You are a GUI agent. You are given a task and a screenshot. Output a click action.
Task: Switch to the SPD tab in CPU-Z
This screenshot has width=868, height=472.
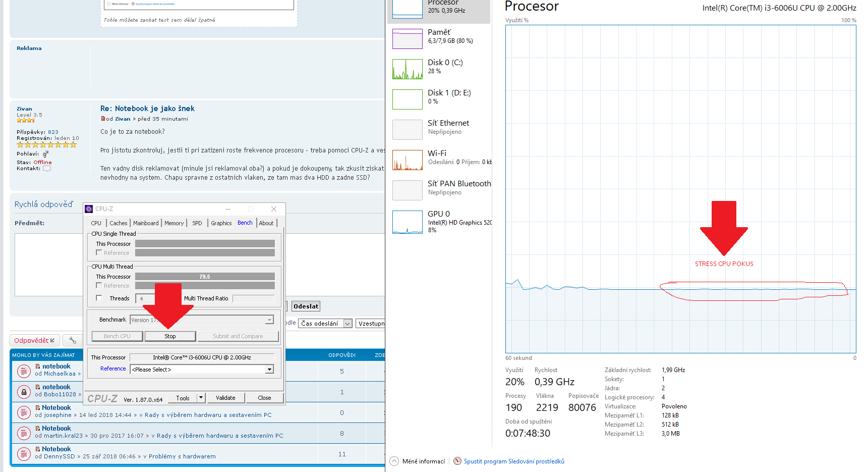coord(197,223)
